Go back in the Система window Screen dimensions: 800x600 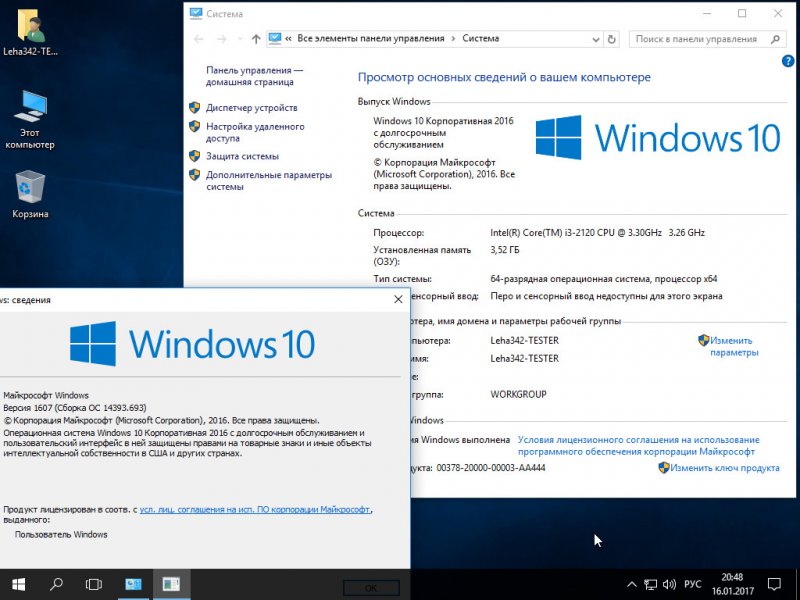click(198, 39)
